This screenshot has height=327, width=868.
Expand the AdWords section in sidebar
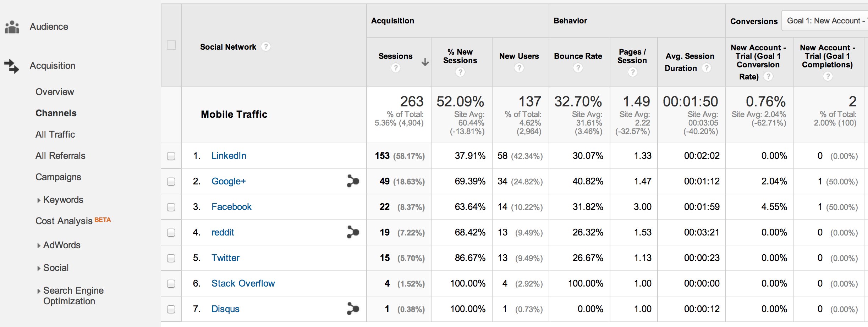tap(61, 245)
